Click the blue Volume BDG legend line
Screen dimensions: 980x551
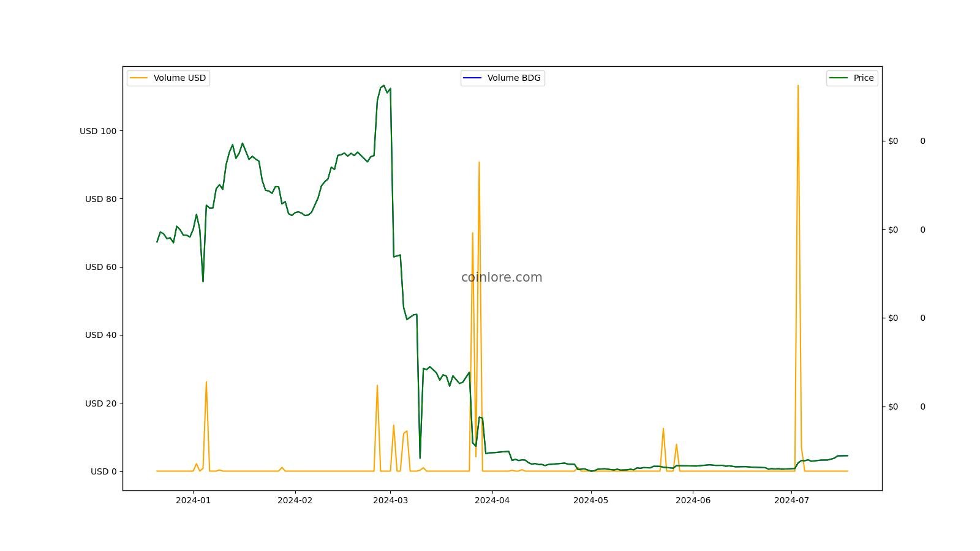473,78
